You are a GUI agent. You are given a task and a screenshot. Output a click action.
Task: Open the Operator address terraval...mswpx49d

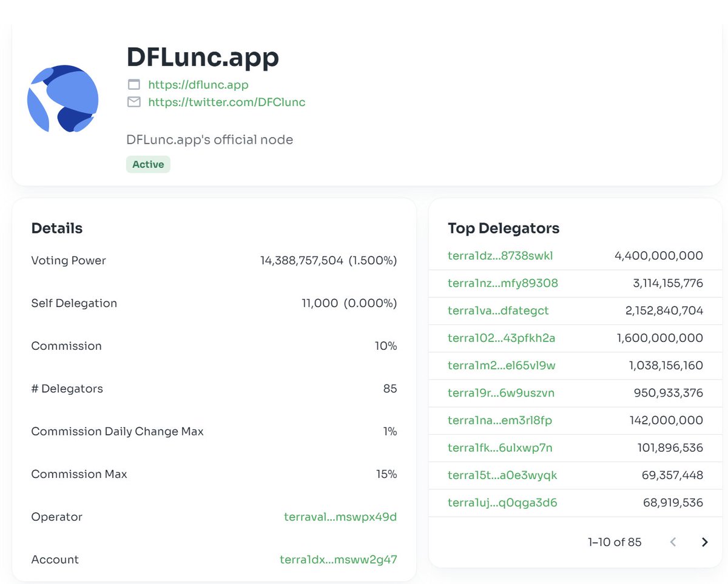click(340, 517)
